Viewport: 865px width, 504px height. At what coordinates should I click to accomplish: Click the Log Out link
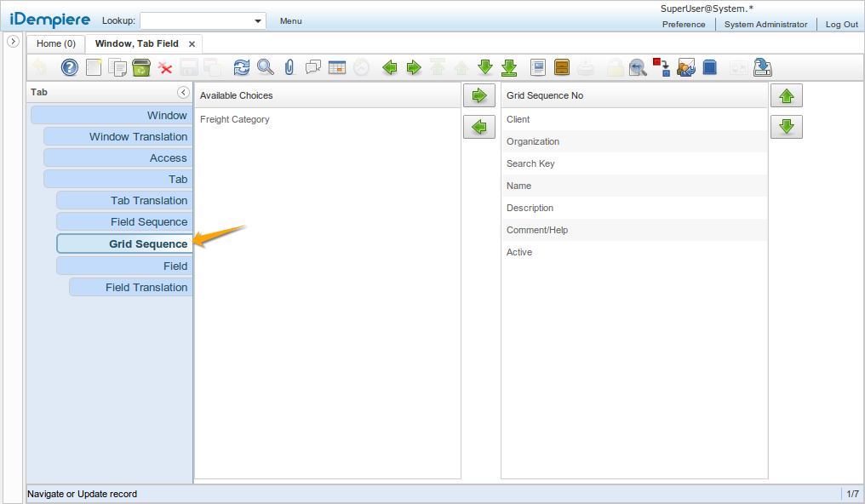[841, 25]
